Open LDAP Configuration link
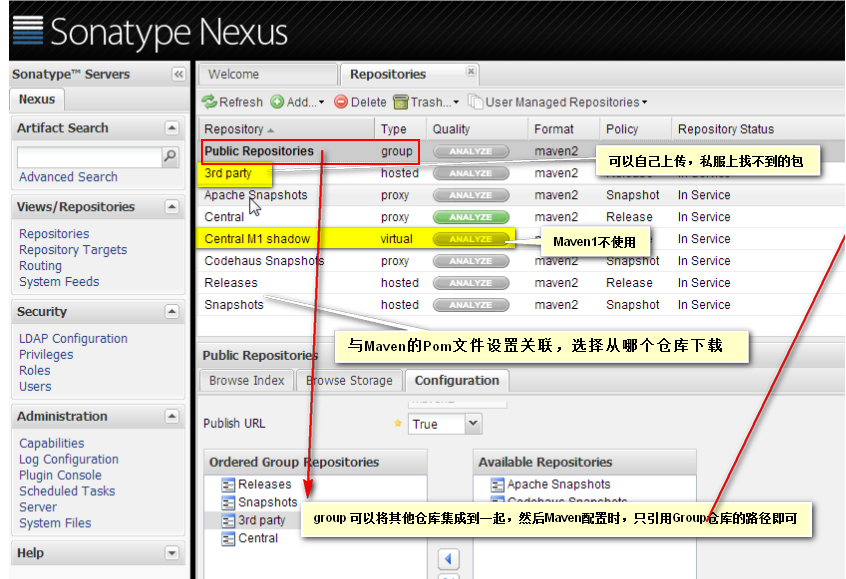The image size is (846, 579). [73, 338]
